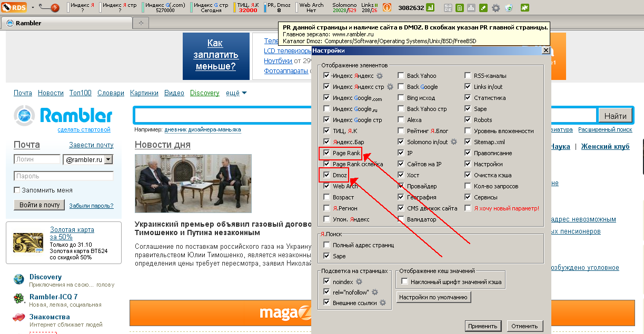Screen dimensions: 644x334
Task: Click Solomono values in RDS toolbar
Action: [x=344, y=8]
